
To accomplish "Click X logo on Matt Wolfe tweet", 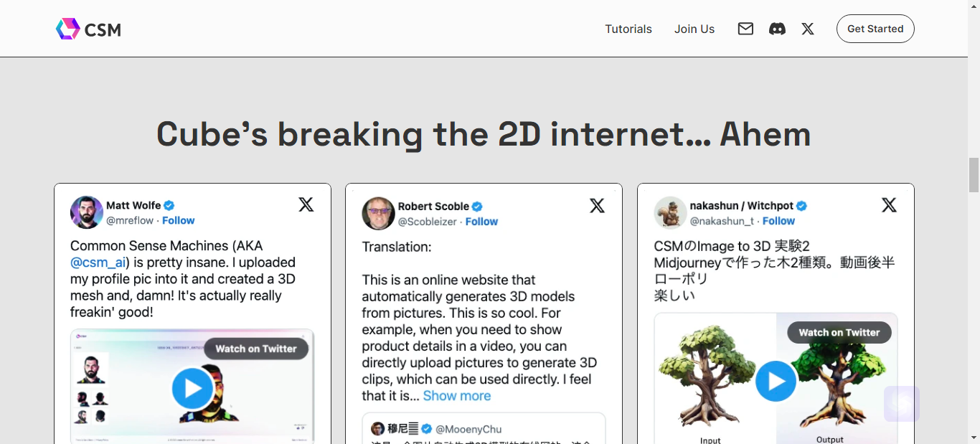I will tap(306, 205).
